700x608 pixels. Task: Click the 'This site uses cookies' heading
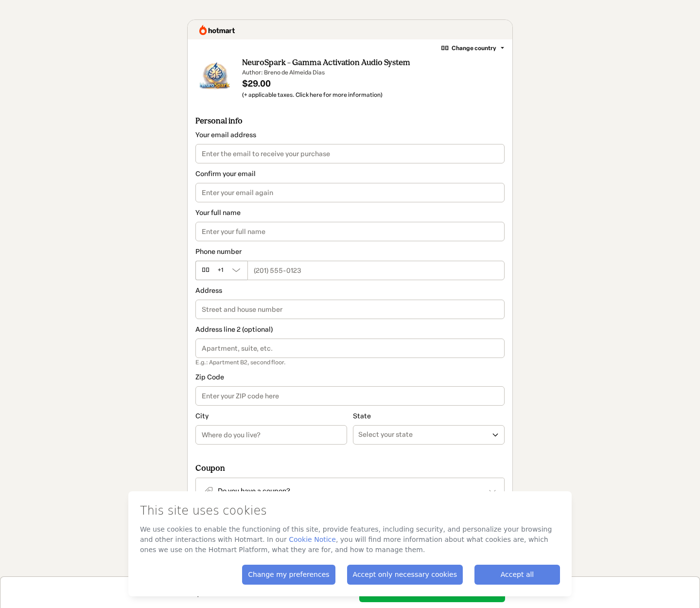pos(203,510)
